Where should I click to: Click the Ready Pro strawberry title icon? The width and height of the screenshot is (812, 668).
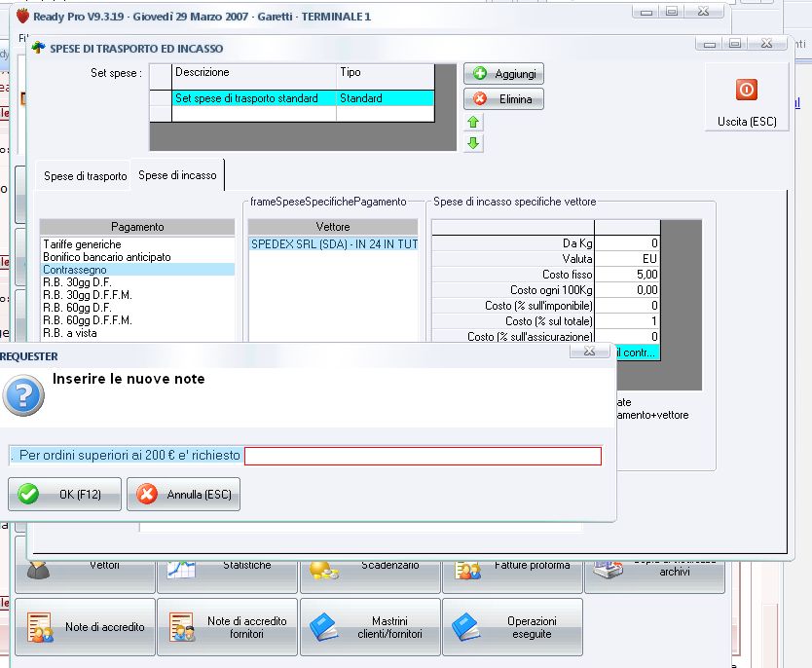click(22, 16)
